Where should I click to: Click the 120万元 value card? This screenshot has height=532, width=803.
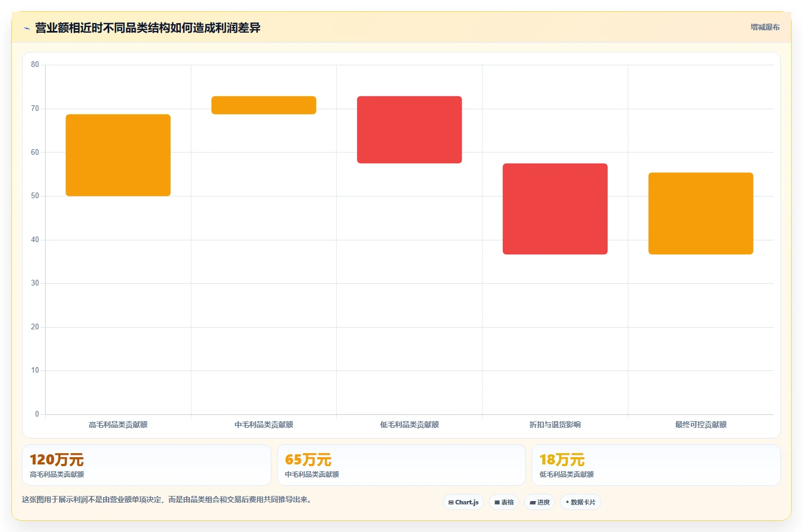coord(146,465)
